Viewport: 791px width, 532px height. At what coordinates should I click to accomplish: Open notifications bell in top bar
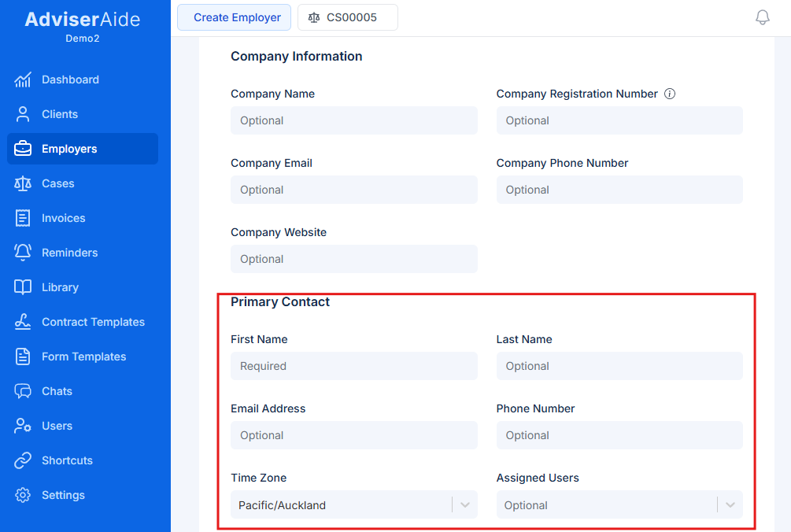762,17
